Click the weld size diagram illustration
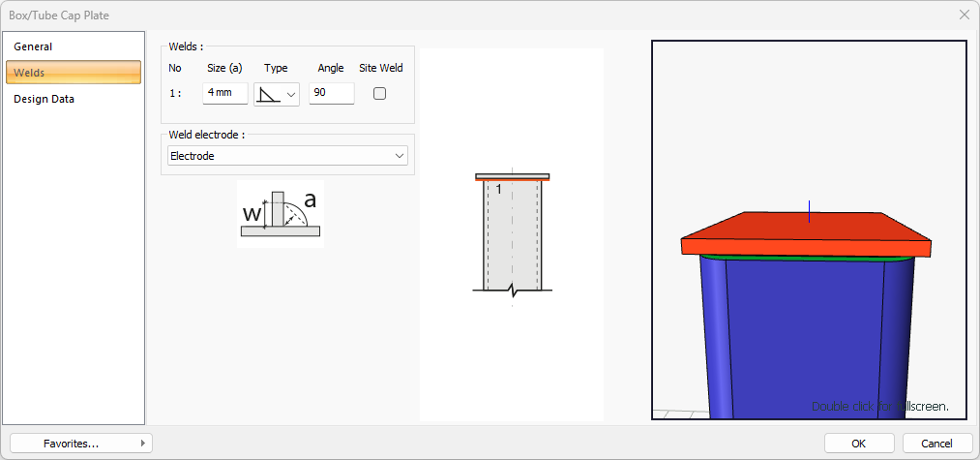This screenshot has width=980, height=460. pos(280,213)
